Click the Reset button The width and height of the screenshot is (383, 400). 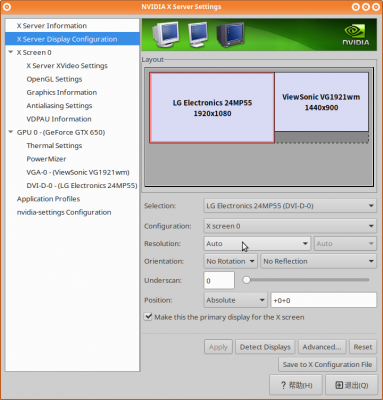(x=363, y=347)
